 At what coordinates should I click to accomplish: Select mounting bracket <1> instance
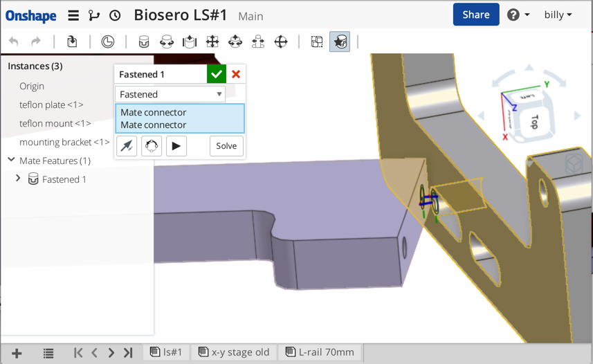(x=64, y=142)
